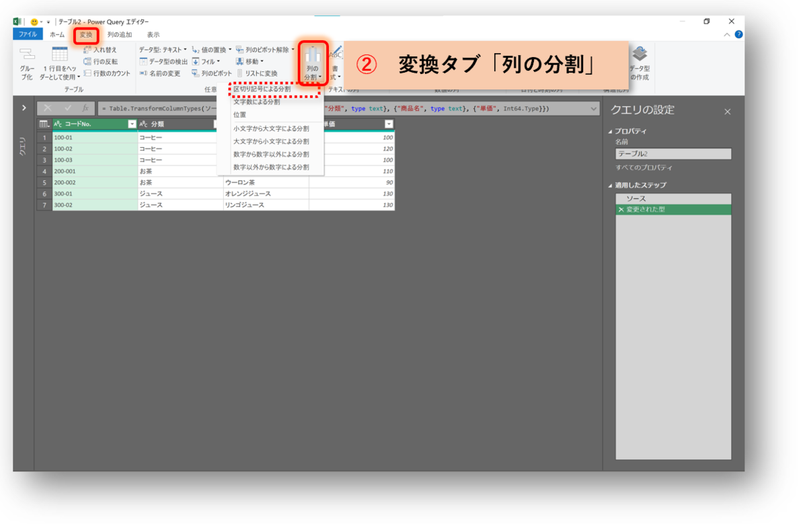This screenshot has width=807, height=532.
Task: Click the ABC data type icon on コードNo. column
Action: point(57,125)
